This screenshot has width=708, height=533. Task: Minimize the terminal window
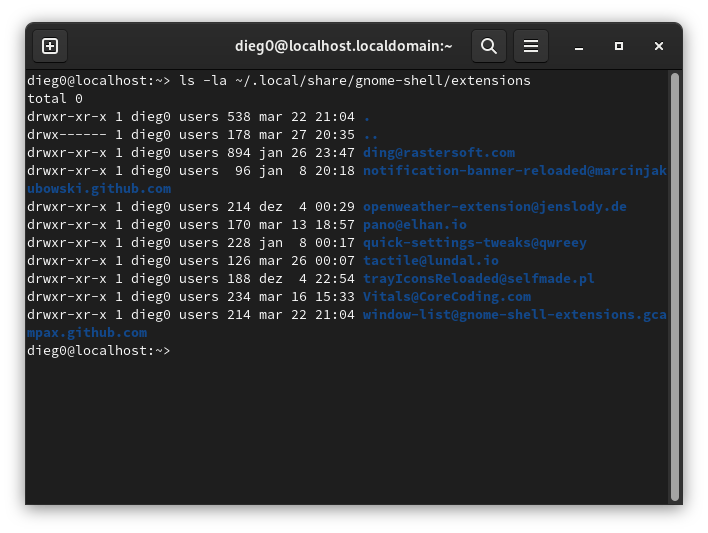point(579,46)
